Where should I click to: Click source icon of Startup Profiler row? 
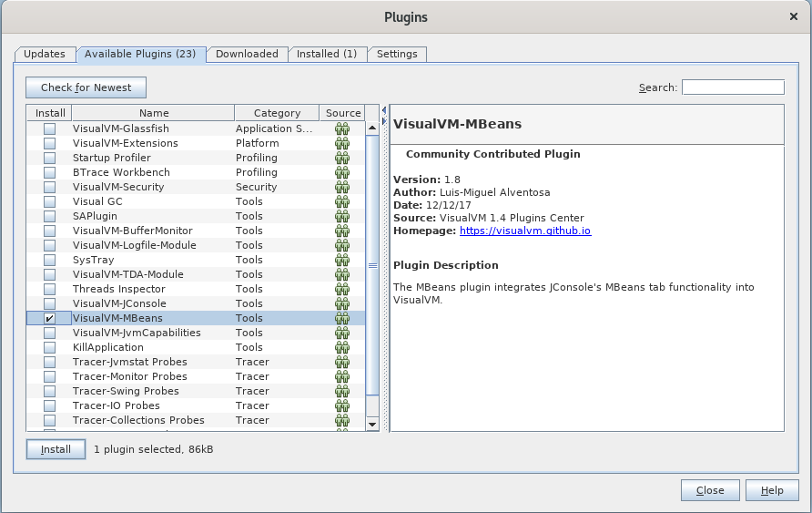click(342, 158)
